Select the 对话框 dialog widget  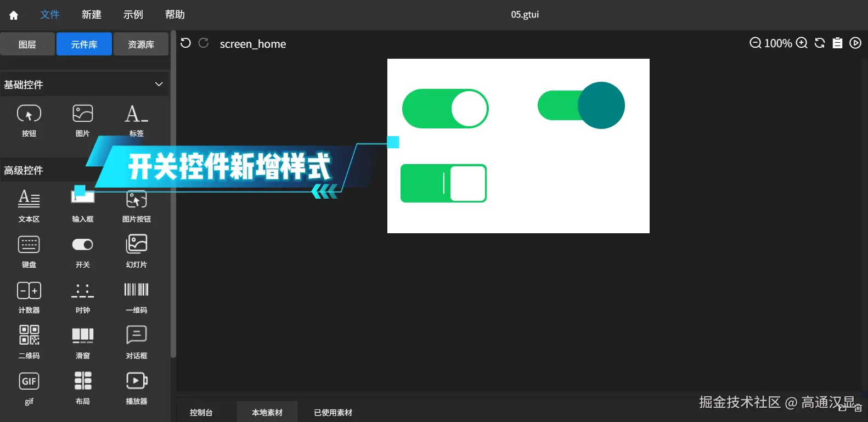click(137, 342)
